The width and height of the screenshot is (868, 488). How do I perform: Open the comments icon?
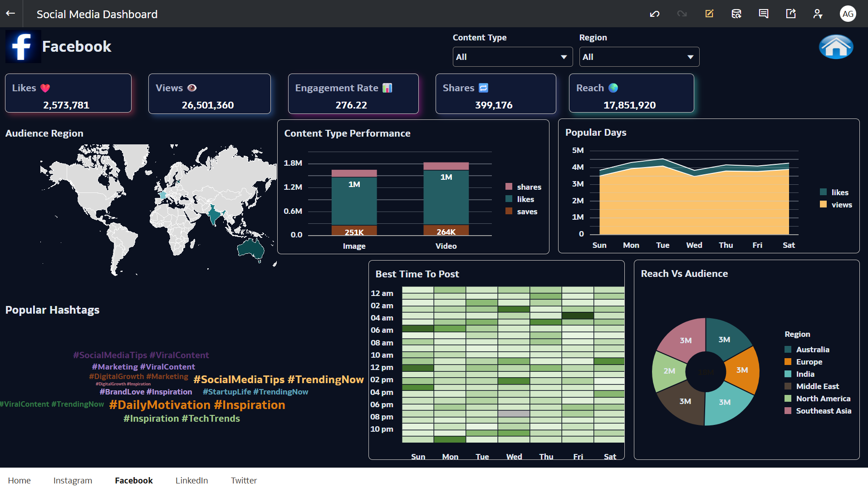point(764,14)
